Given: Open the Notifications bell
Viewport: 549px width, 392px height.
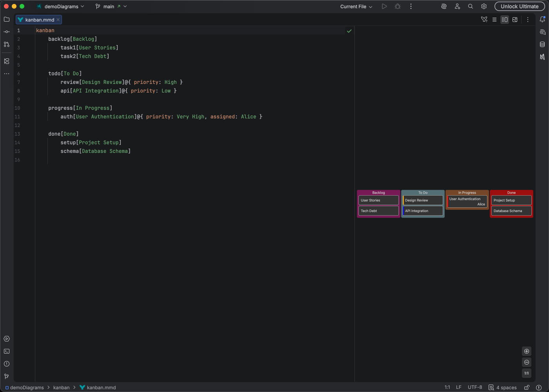Looking at the screenshot, I should (543, 19).
